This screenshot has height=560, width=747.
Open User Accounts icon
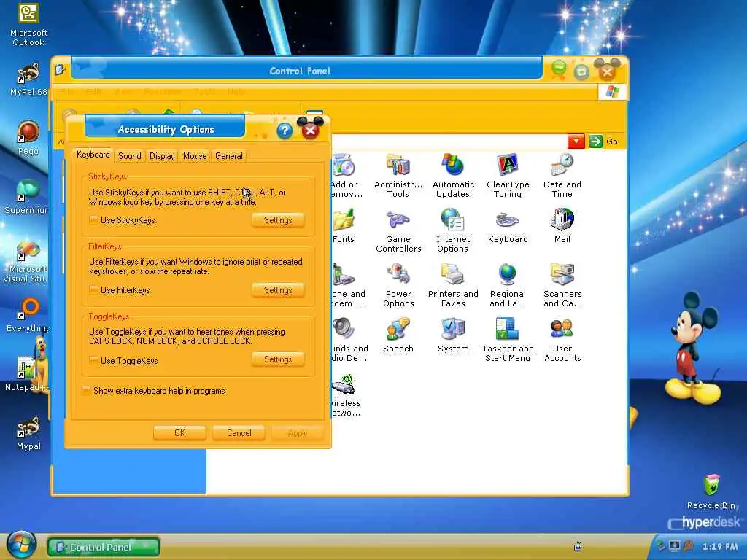coord(562,340)
